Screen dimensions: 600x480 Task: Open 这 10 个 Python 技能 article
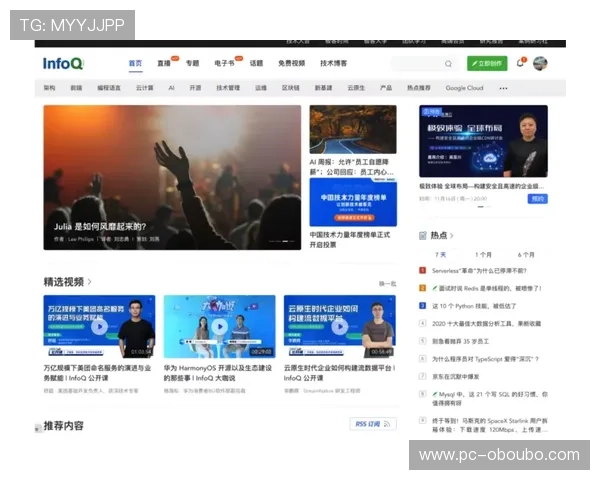(x=474, y=306)
